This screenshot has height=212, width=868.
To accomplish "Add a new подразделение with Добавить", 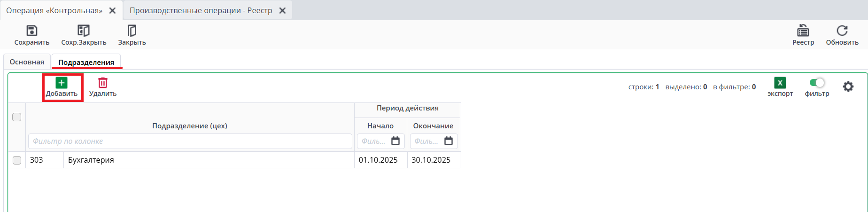I will coord(62,83).
